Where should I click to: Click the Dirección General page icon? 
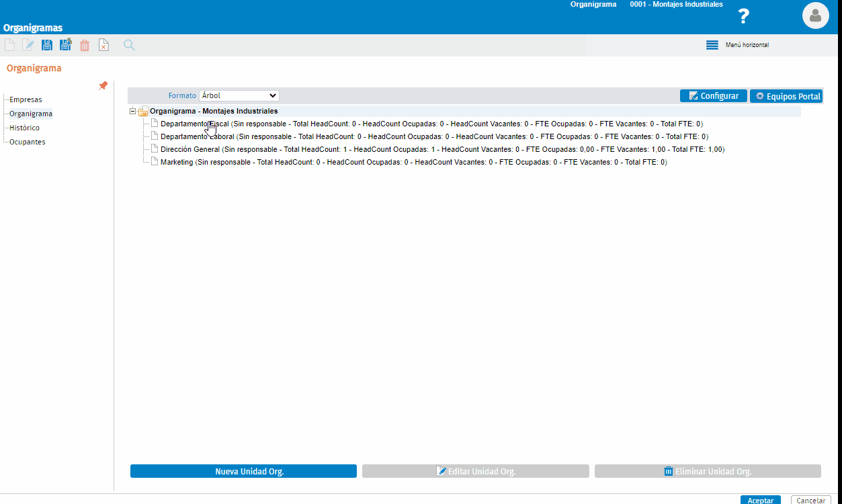point(155,149)
